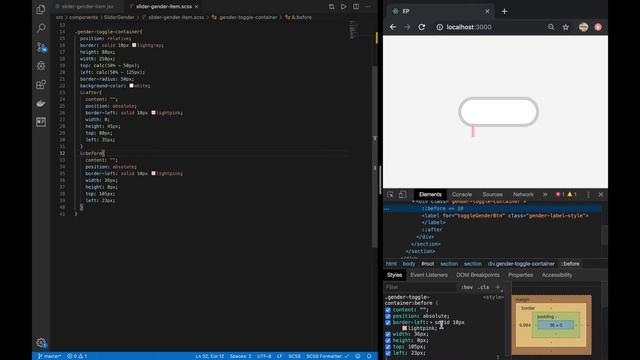Image resolution: width=640 pixels, height=360 pixels.
Task: Open the feedback smiley in status bar
Action: [358, 356]
